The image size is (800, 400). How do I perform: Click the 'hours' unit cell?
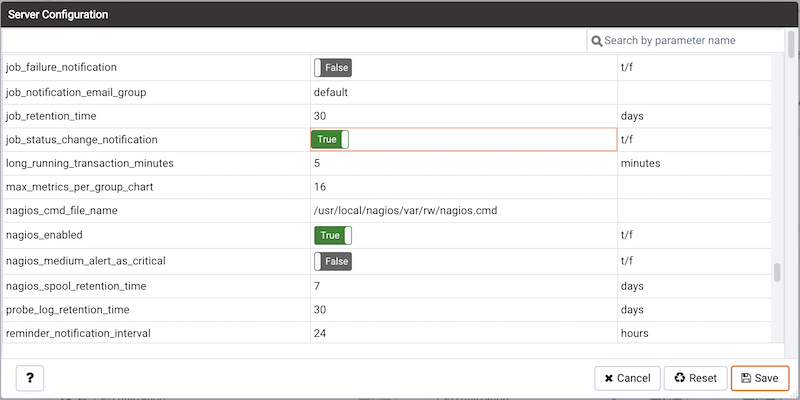pyautogui.click(x=694, y=333)
